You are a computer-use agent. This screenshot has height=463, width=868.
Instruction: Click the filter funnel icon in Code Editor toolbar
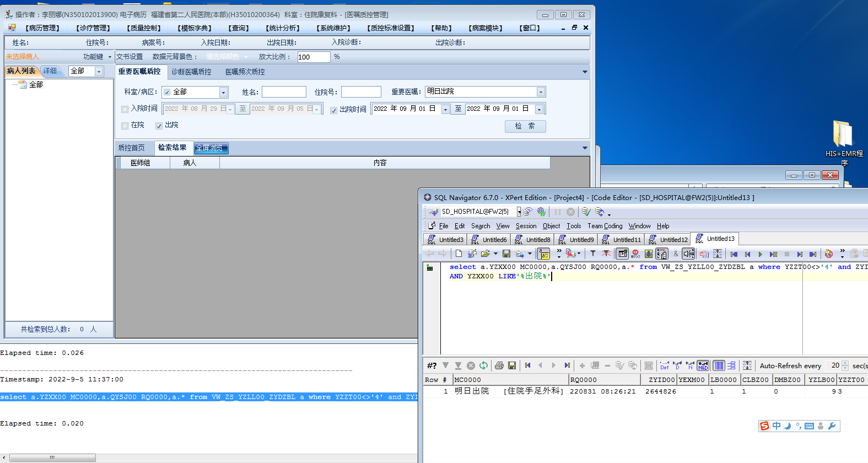(592, 254)
